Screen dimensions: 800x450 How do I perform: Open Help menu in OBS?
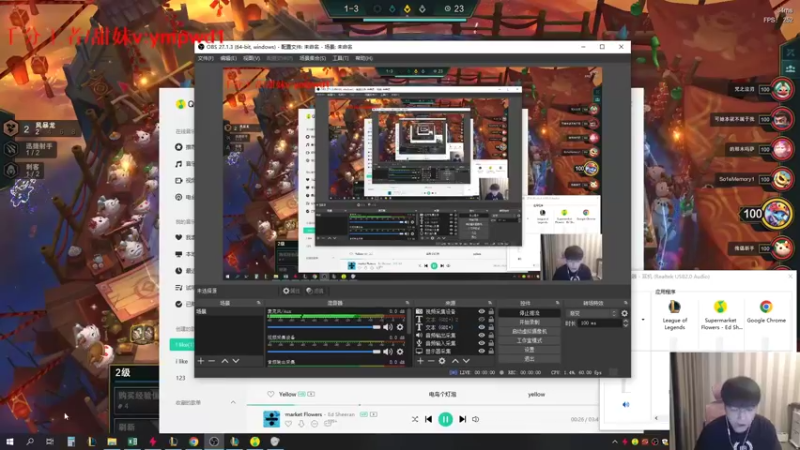click(364, 58)
